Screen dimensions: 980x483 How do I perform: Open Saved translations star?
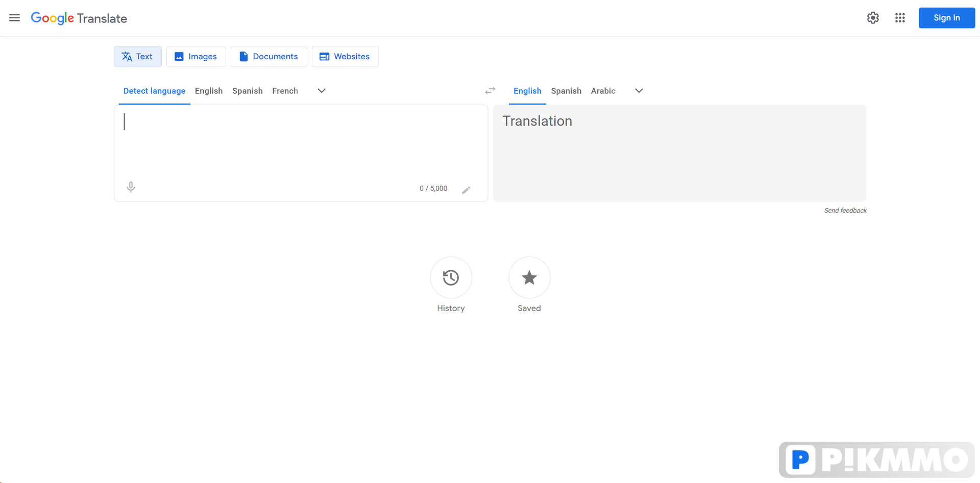(x=529, y=277)
